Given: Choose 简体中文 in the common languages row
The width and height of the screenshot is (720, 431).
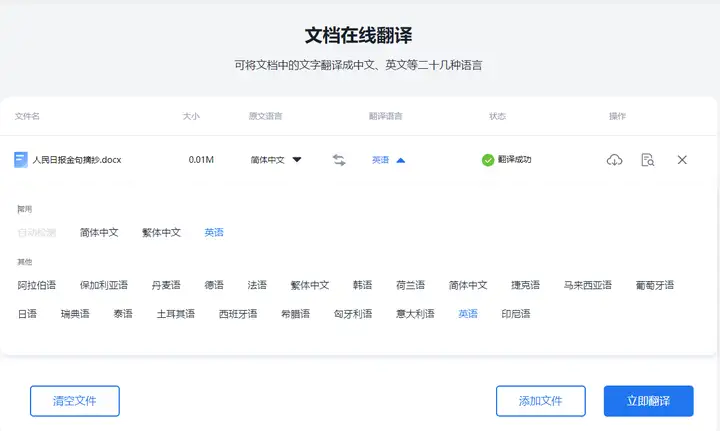Looking at the screenshot, I should tap(99, 232).
